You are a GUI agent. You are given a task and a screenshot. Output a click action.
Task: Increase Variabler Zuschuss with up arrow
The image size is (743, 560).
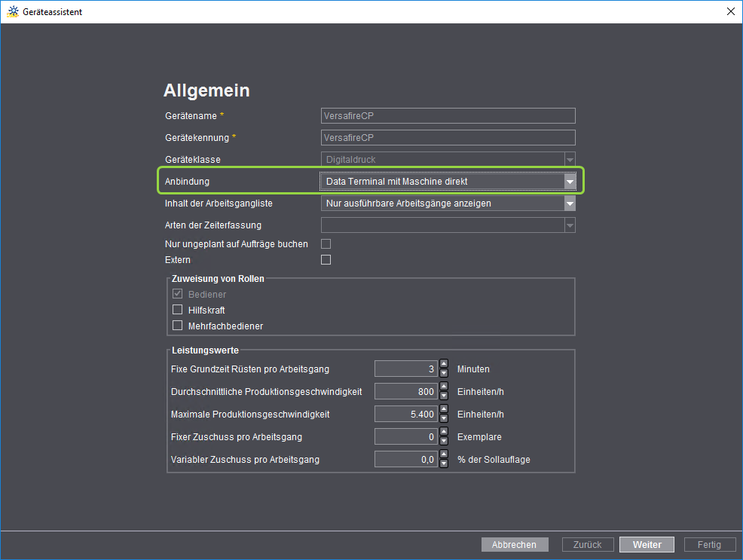click(444, 454)
